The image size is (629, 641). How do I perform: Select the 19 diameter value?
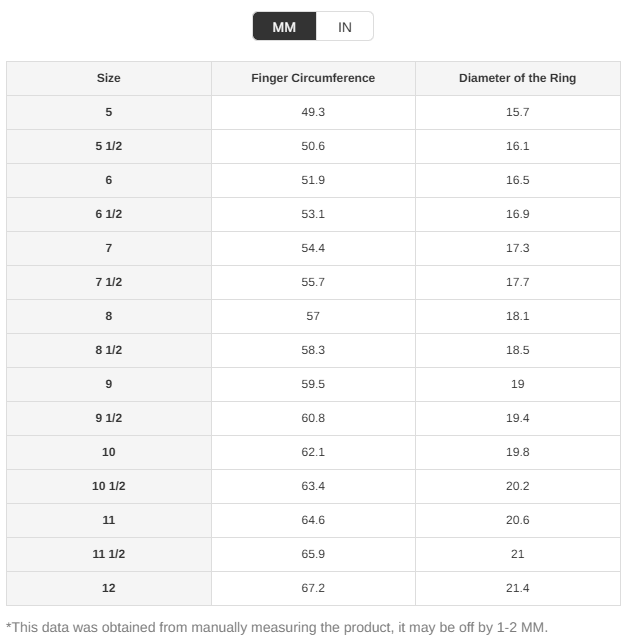[x=517, y=384]
